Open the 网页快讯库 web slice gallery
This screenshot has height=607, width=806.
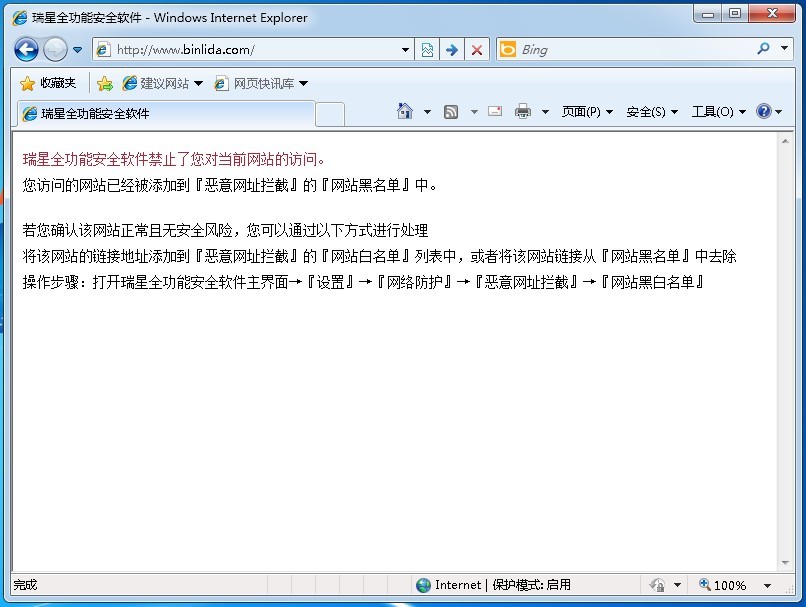point(261,83)
